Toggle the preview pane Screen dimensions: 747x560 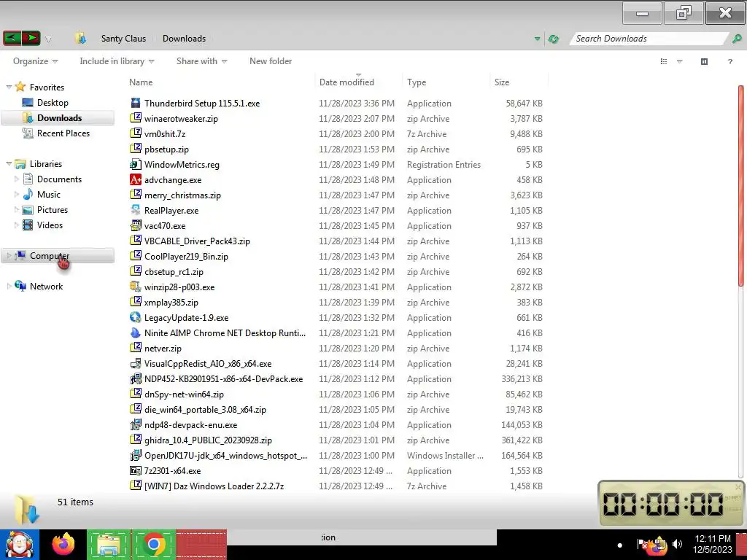tap(704, 61)
